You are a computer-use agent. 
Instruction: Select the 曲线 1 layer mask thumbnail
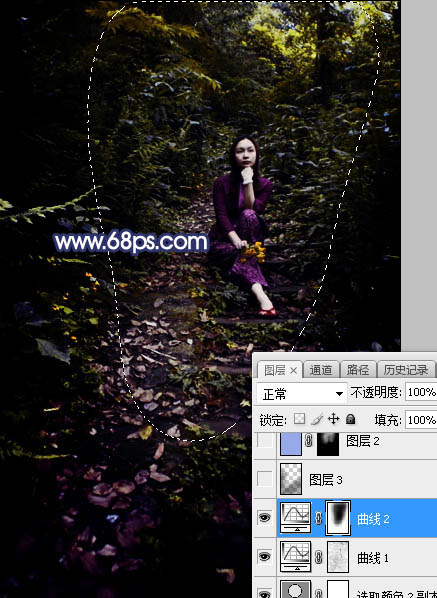(338, 557)
